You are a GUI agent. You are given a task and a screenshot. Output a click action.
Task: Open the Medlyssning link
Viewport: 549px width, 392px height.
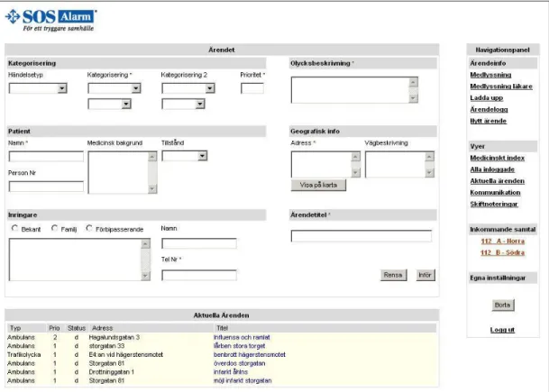pyautogui.click(x=490, y=75)
